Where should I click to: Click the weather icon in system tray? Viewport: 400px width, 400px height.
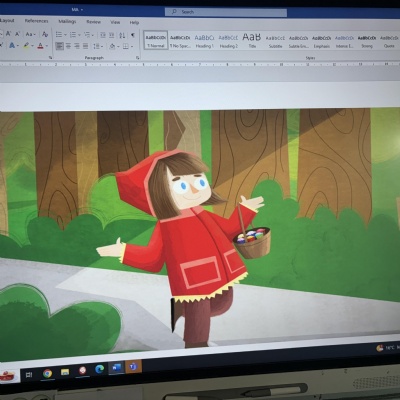[380, 348]
